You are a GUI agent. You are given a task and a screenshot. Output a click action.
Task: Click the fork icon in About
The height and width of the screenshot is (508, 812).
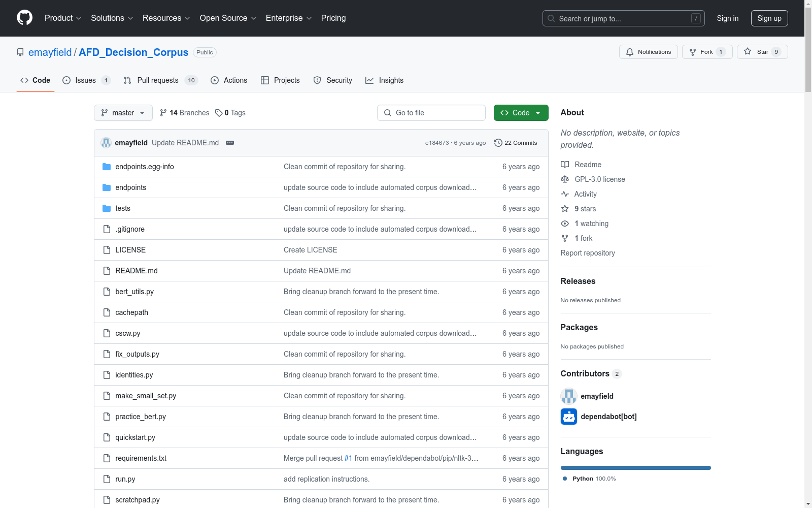(x=565, y=238)
